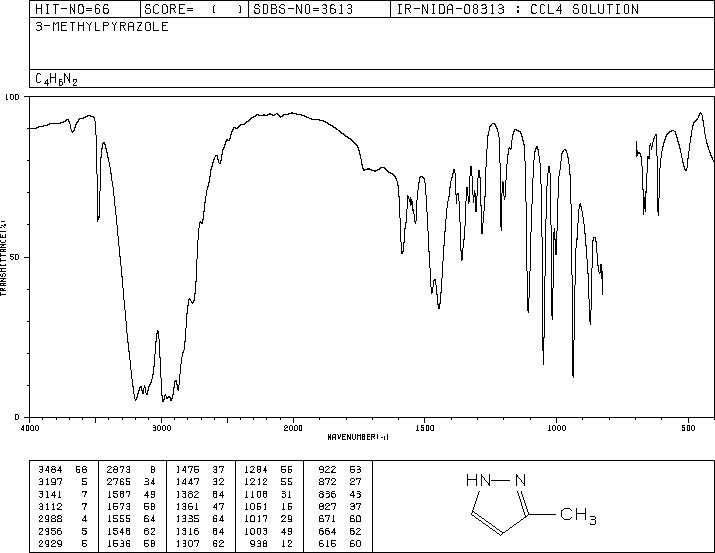Viewport: 715px width, 553px height.
Task: Select peak table entry 1017
Action: (x=268, y=519)
